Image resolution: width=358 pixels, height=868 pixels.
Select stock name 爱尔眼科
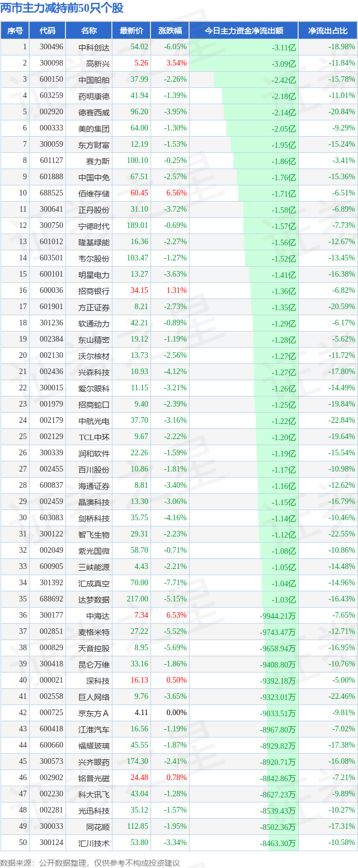click(x=94, y=388)
